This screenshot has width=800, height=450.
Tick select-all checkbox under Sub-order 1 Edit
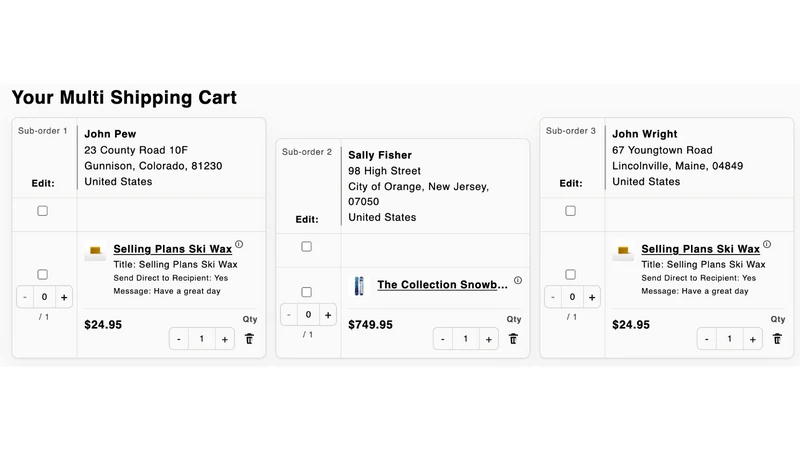[x=43, y=211]
